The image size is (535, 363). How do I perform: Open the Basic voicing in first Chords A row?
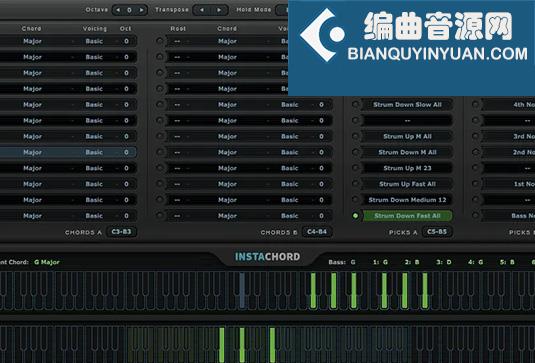[x=94, y=41]
